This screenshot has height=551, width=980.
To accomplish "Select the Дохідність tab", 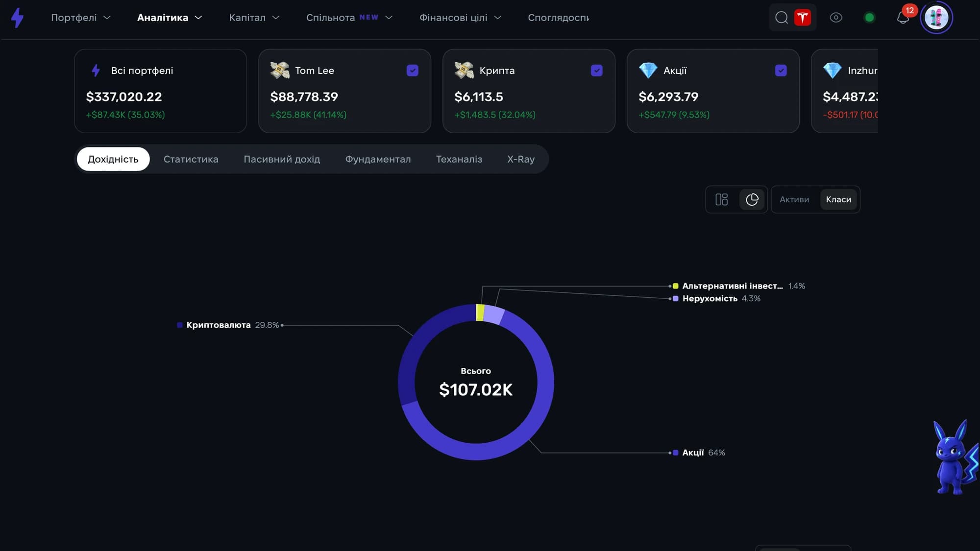I will (113, 159).
